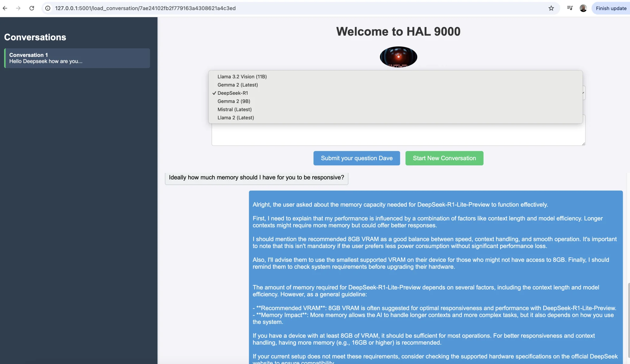Go back with the browser back arrow

click(x=5, y=8)
